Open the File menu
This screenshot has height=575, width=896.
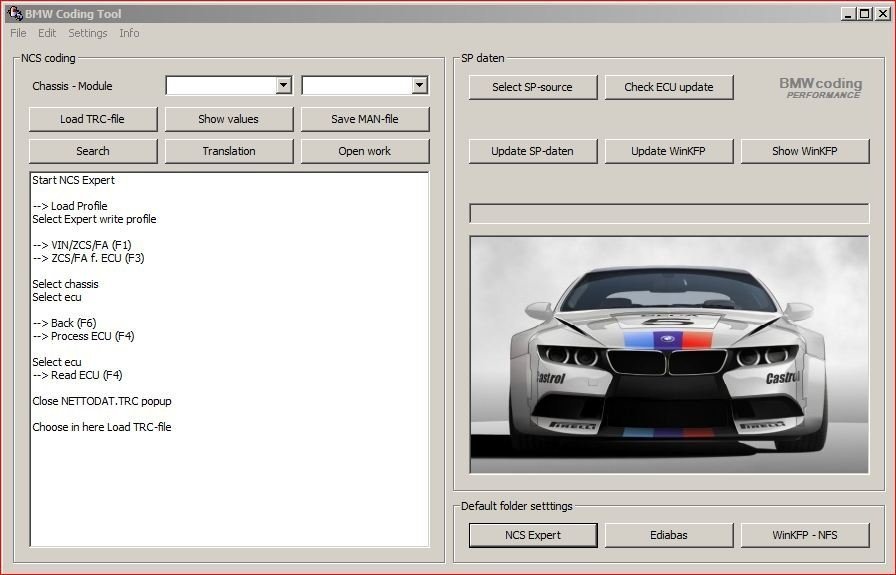pyautogui.click(x=18, y=33)
